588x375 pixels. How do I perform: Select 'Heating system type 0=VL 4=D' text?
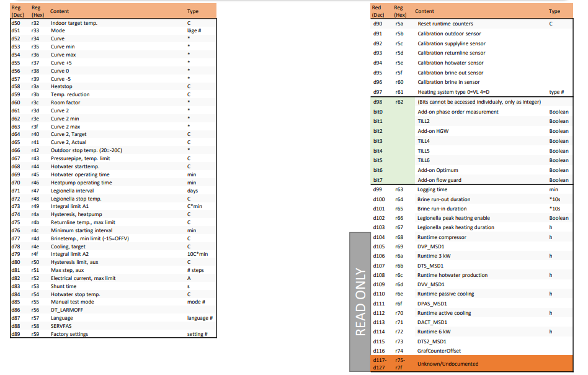point(453,92)
